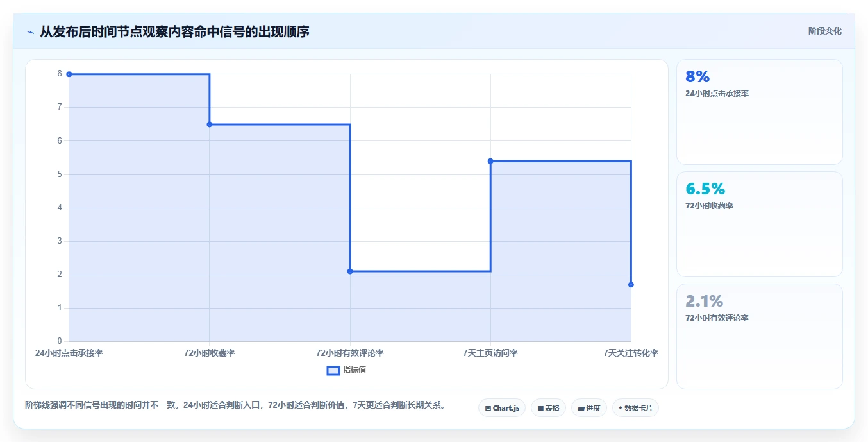This screenshot has height=442, width=868.
Task: Click the data point at 7天主页访问率
Action: [x=490, y=161]
